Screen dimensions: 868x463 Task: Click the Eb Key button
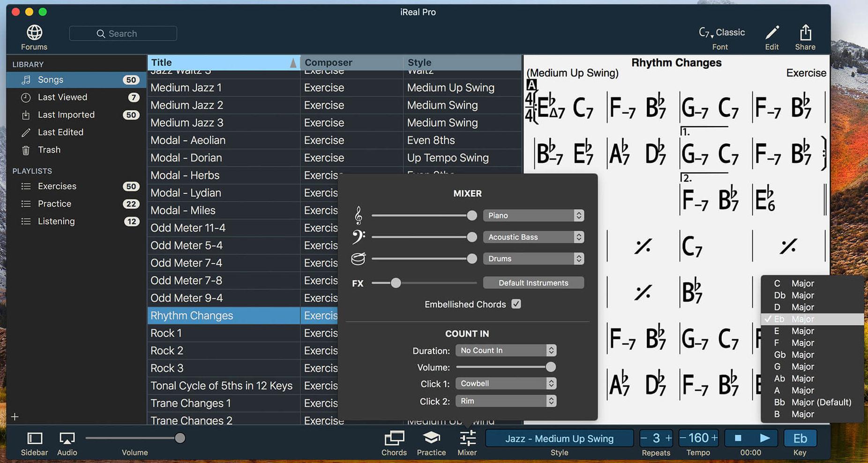click(x=800, y=438)
